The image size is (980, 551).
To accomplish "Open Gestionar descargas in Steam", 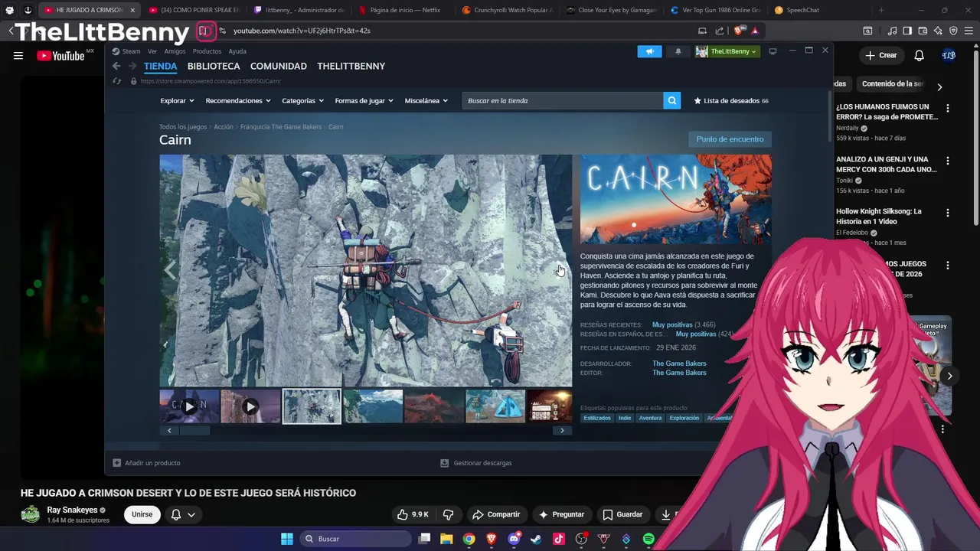I will 476,463.
